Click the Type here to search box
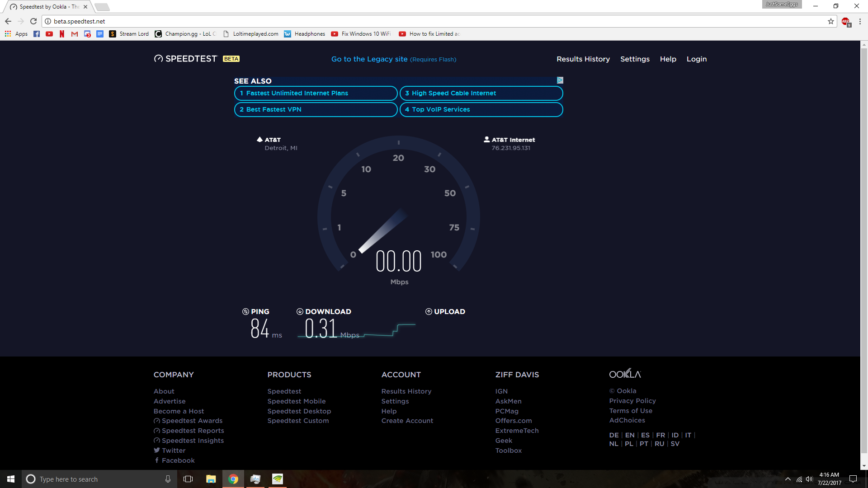Viewport: 868px width, 488px height. [x=99, y=479]
